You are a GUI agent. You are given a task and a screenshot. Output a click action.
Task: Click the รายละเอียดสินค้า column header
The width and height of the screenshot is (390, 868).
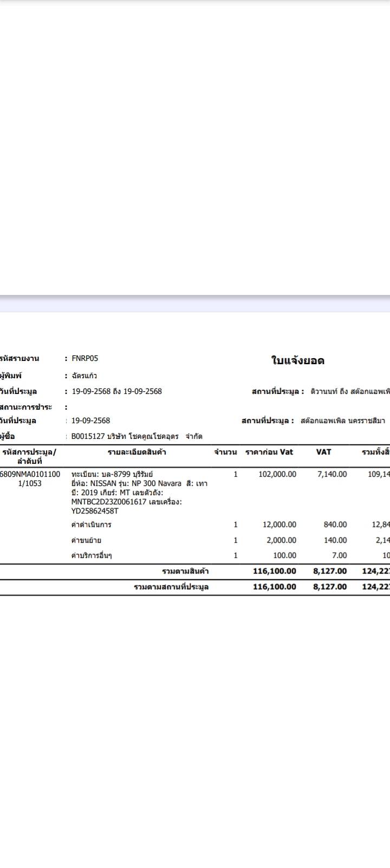[137, 452]
